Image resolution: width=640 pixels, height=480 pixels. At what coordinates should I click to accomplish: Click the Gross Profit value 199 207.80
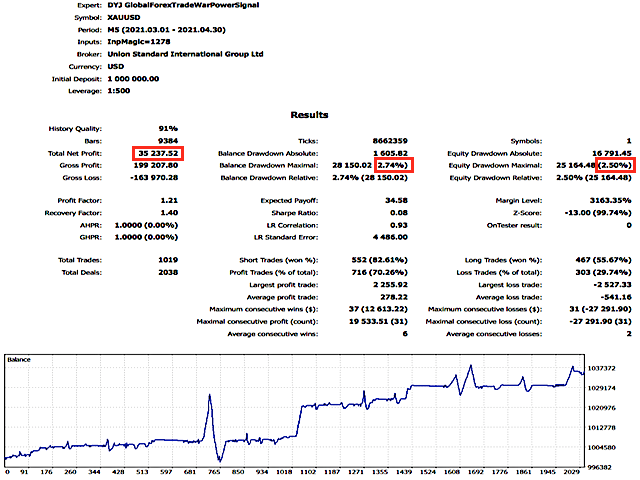[x=156, y=164]
